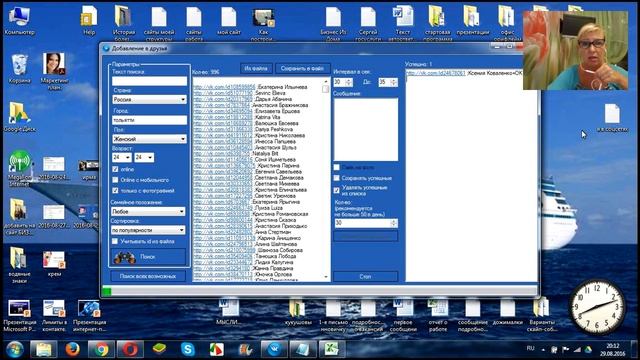Click into the Сообщение text area
This screenshot has width=640, height=360.
coord(366,129)
